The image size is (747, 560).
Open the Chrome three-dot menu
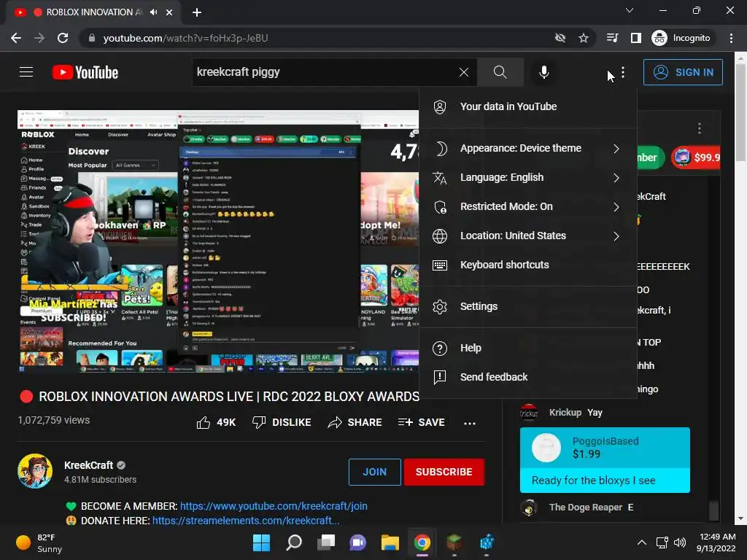(x=731, y=38)
